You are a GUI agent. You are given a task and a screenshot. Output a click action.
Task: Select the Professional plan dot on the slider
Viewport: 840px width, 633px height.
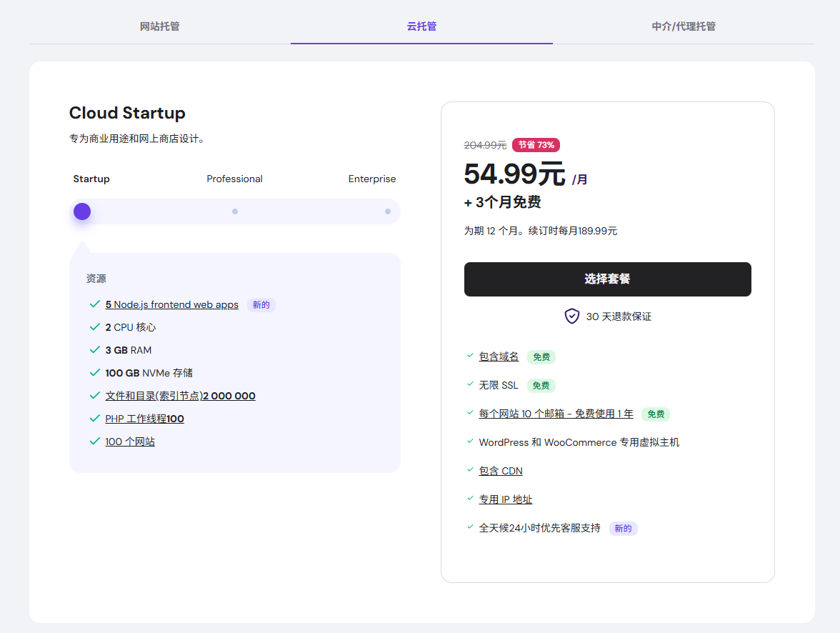234,211
